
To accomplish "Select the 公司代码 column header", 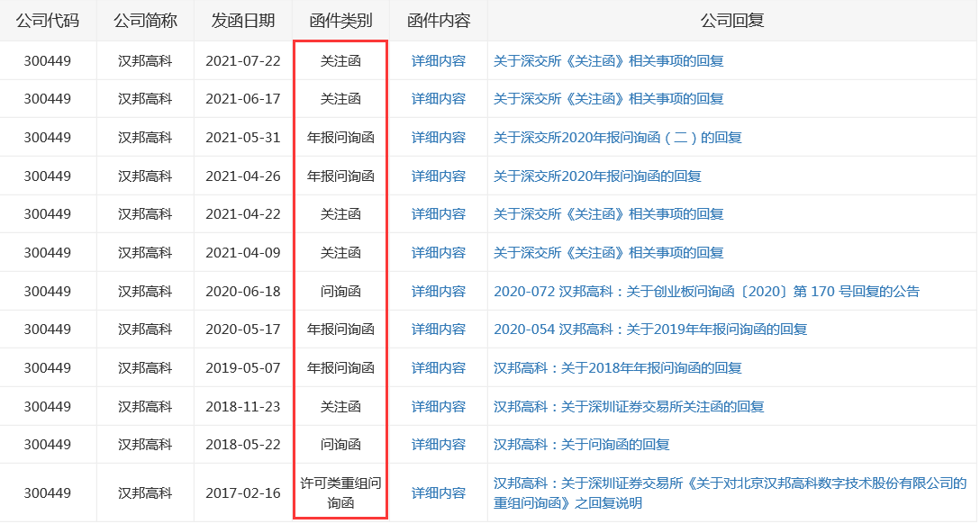I will tap(48, 21).
